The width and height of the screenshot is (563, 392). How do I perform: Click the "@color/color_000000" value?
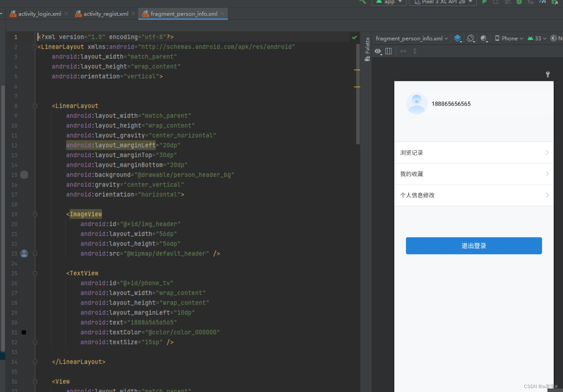coord(182,332)
